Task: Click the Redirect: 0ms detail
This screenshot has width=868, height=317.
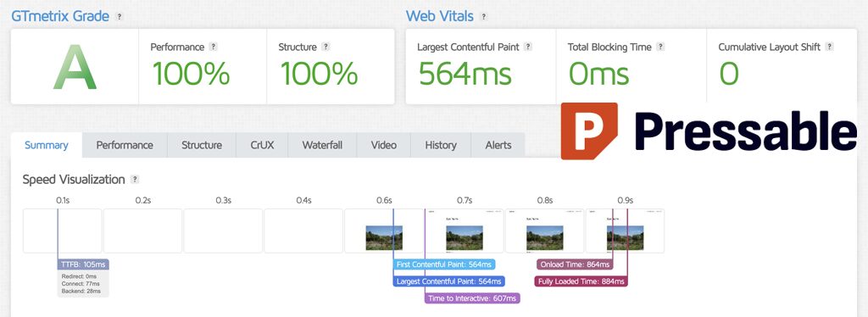Action: coord(79,276)
